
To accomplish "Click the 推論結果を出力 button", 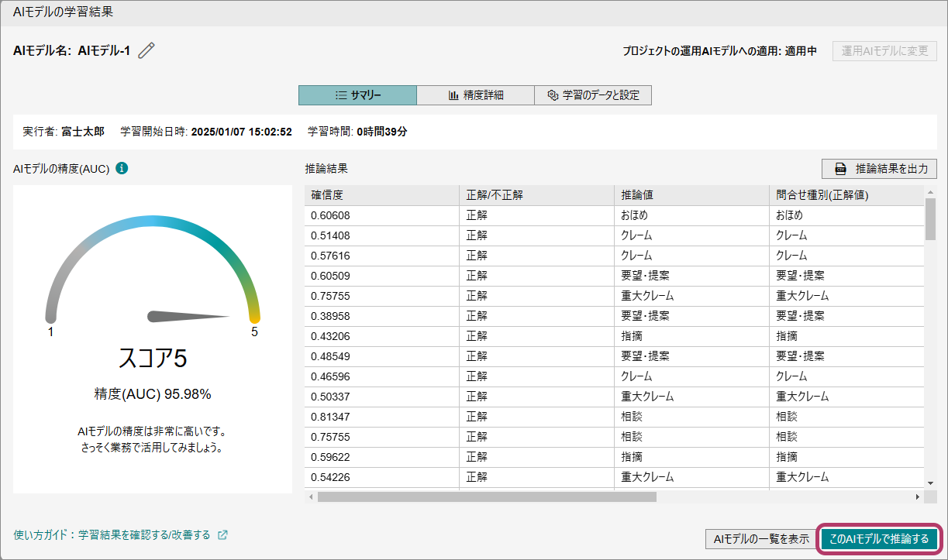I will coord(880,169).
